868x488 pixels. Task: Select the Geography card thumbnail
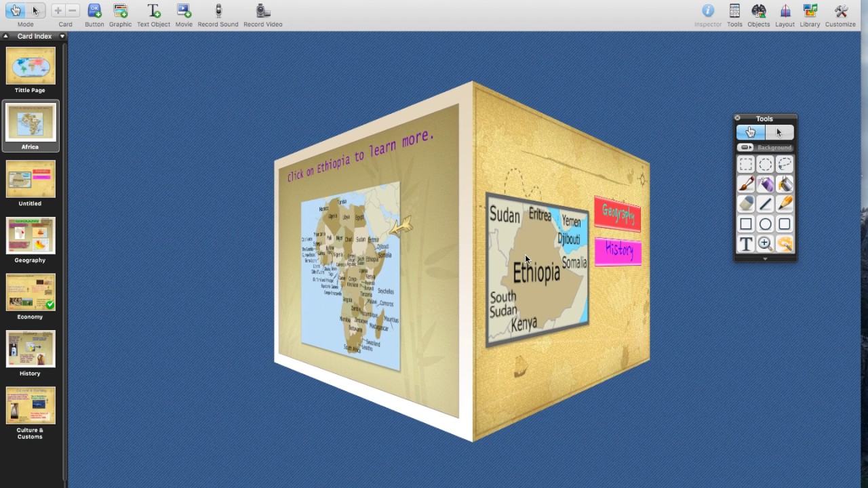pyautogui.click(x=31, y=236)
